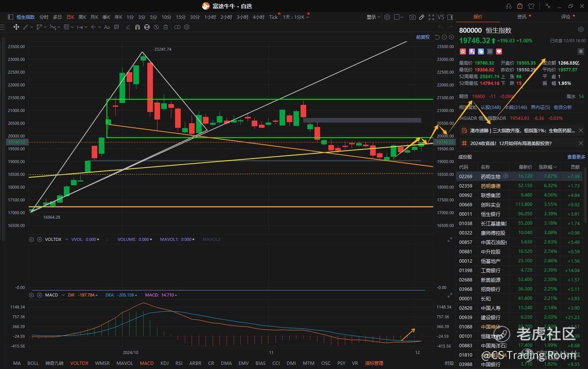Select the magnet snap drawing tool
The width and height of the screenshot is (588, 369).
138,27
